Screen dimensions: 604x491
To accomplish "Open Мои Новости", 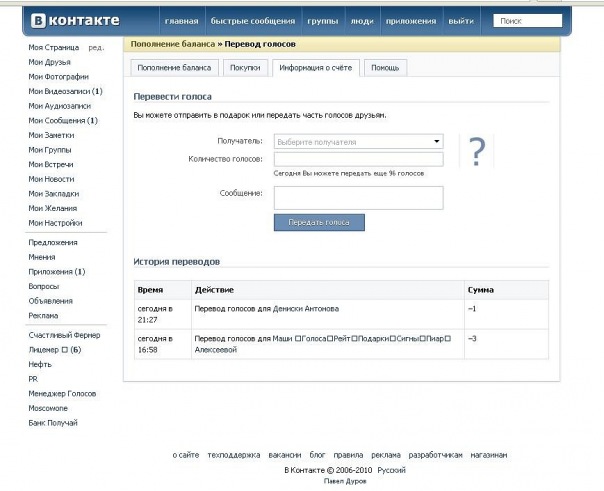I will pos(51,179).
